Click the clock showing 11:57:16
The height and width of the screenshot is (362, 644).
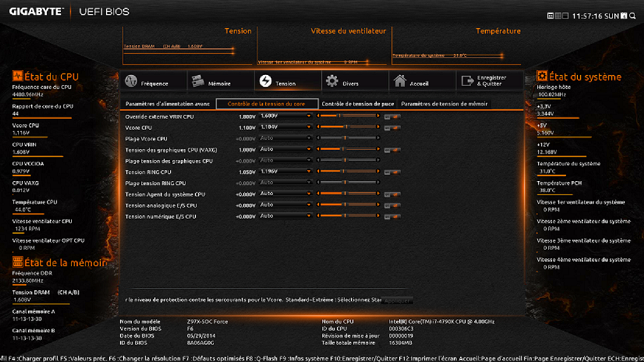click(587, 16)
